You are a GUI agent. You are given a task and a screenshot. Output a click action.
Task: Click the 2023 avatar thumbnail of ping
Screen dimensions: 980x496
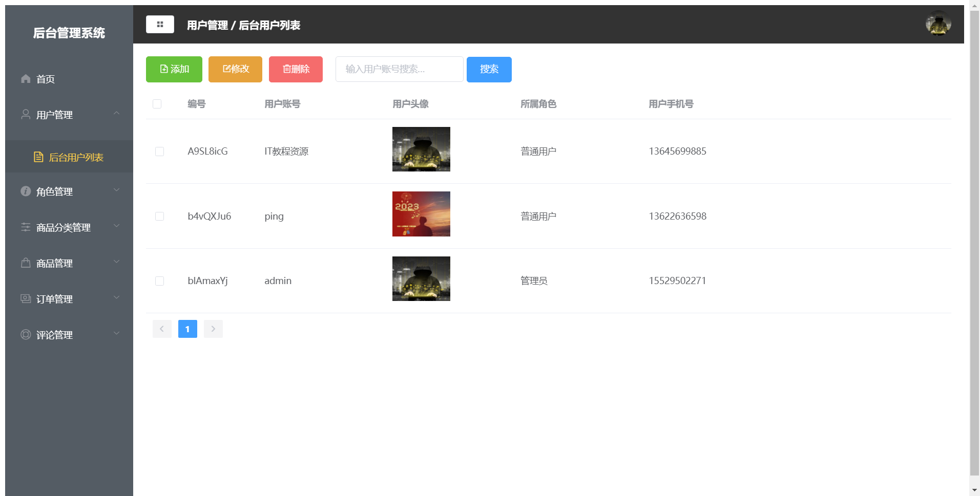pyautogui.click(x=421, y=214)
